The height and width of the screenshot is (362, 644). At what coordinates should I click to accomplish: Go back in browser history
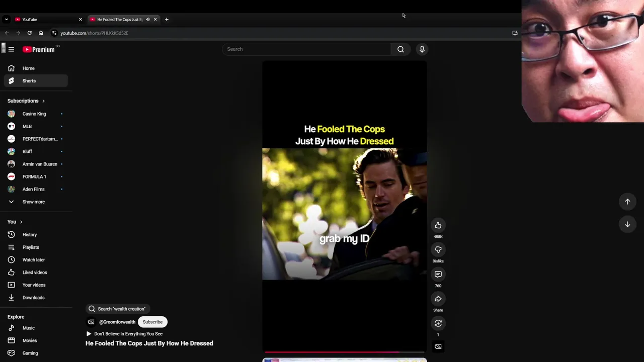click(7, 33)
